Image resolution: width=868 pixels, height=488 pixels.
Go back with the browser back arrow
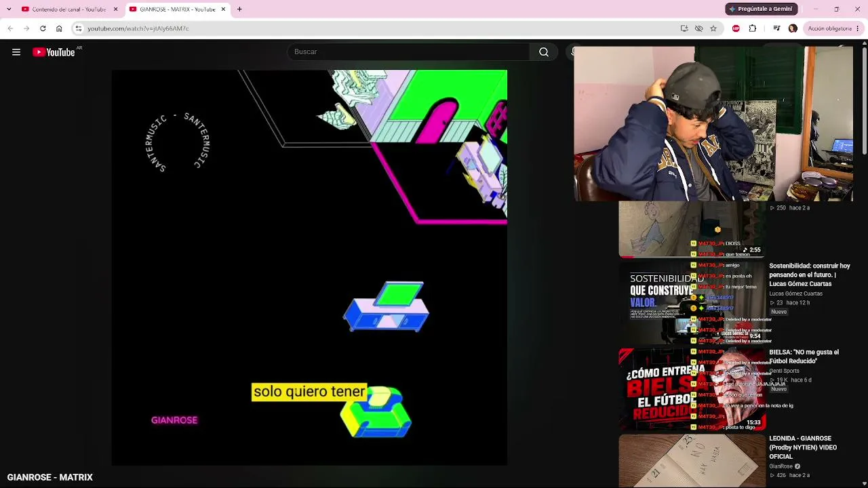click(10, 28)
